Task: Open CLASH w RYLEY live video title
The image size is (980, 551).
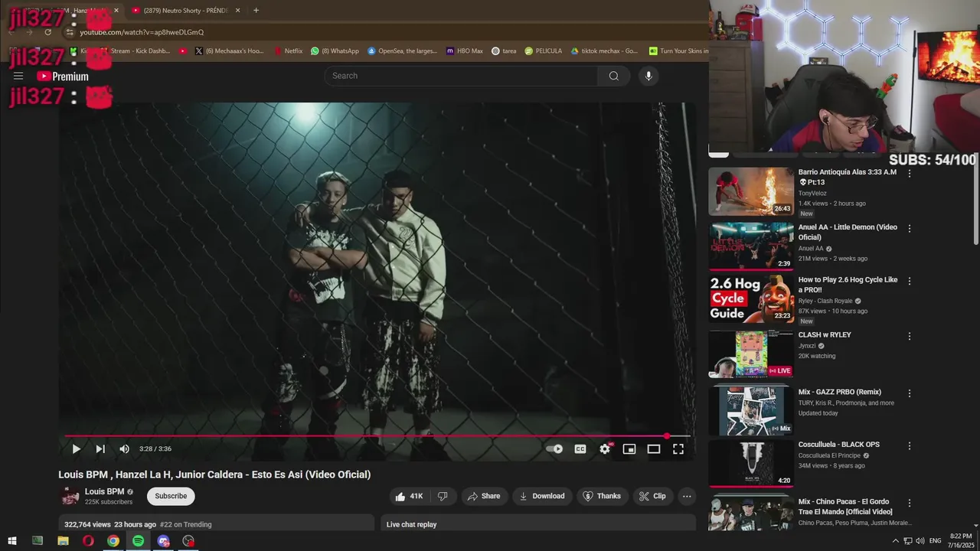Action: 825,335
